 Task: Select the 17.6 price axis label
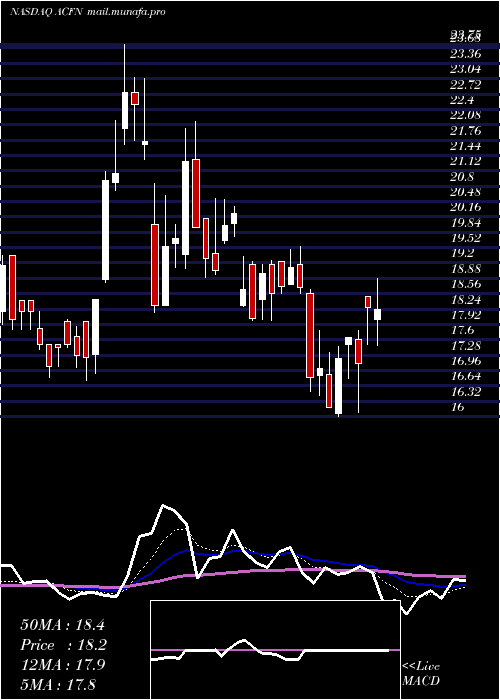click(462, 330)
